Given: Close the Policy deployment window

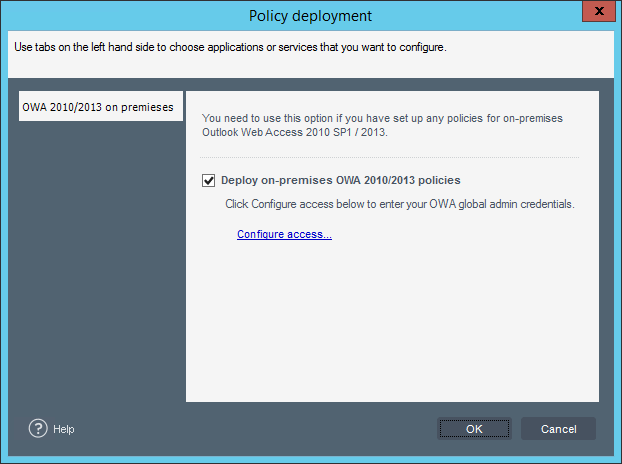Looking at the screenshot, I should coord(599,11).
